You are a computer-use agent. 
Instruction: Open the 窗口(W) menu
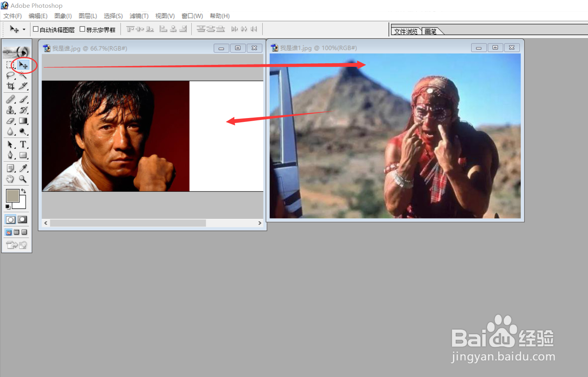192,16
